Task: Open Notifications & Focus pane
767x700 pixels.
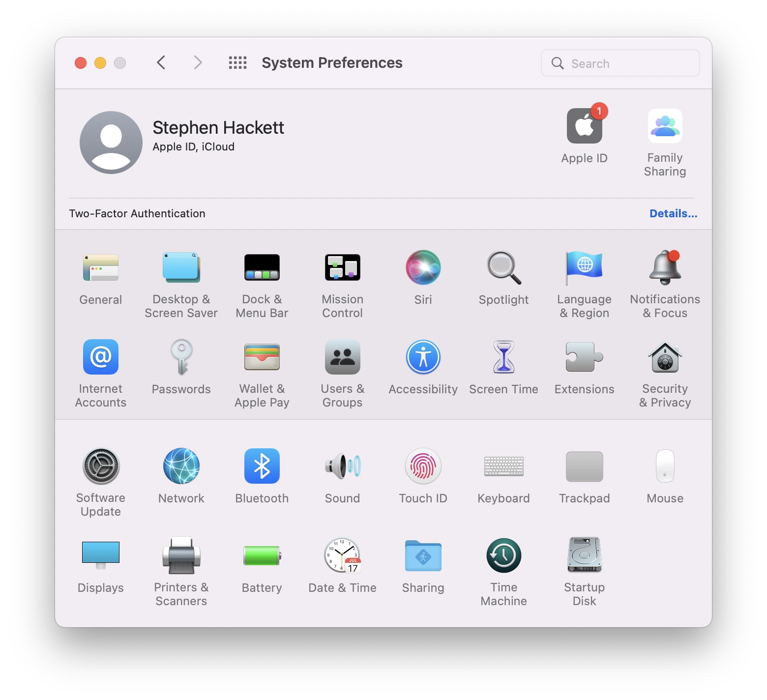Action: [665, 268]
